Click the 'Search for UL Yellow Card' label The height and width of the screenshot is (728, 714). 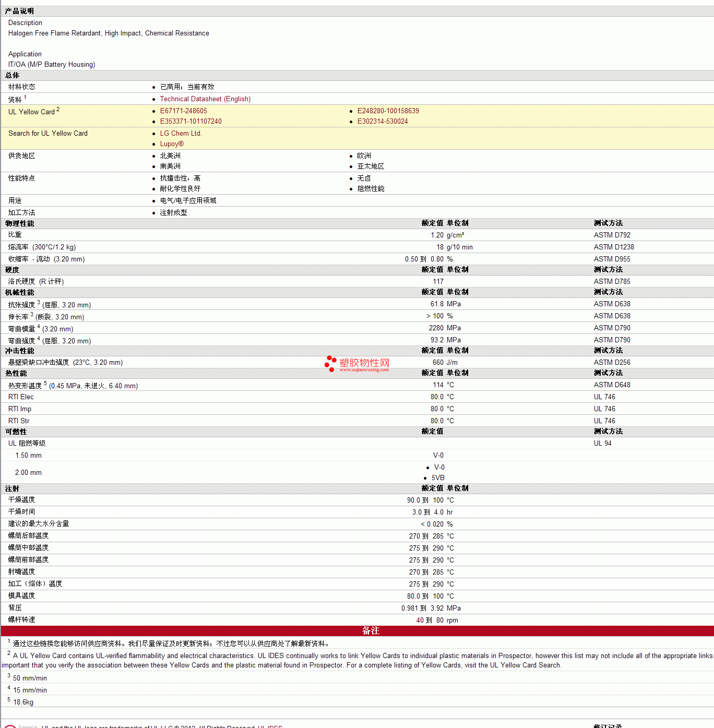coord(48,134)
